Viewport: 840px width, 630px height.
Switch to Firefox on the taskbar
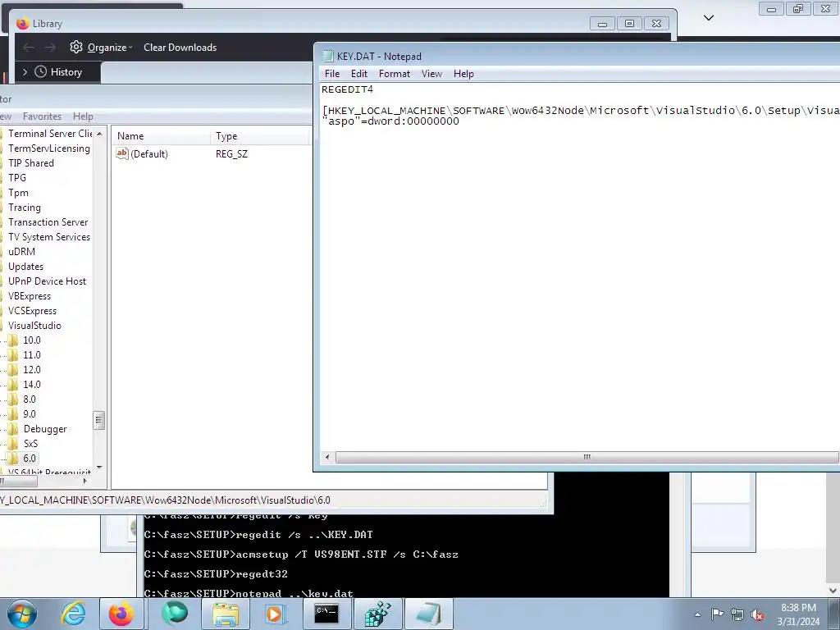coord(121,614)
